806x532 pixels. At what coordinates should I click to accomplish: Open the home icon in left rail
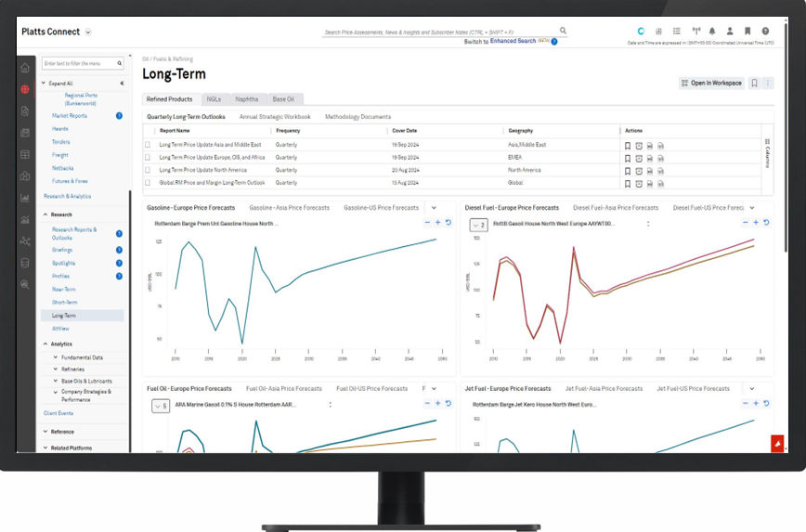25,68
